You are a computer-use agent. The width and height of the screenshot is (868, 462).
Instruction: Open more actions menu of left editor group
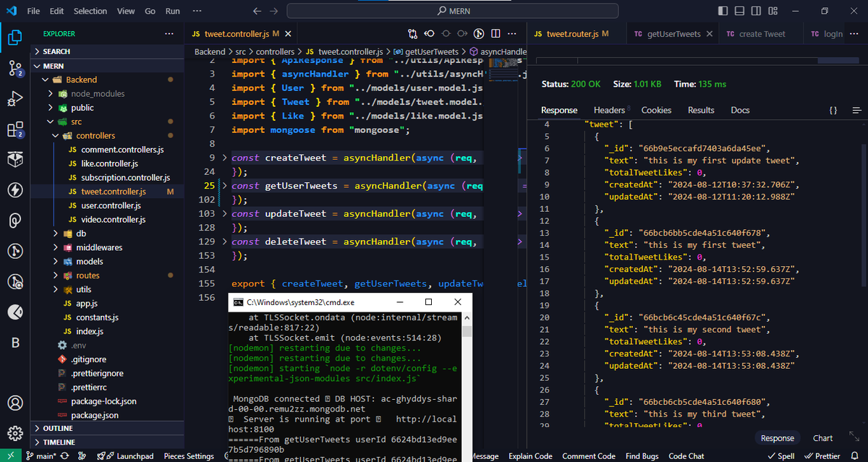point(512,33)
